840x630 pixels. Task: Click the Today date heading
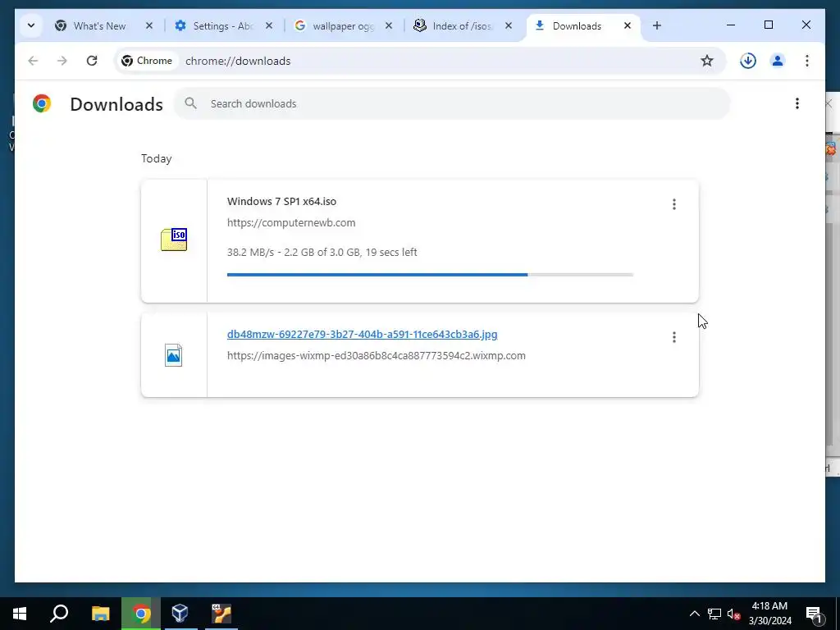click(157, 158)
